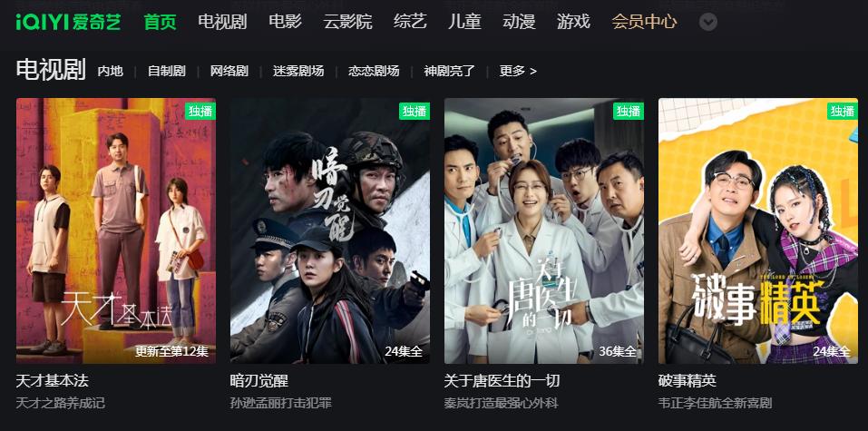Expand 更多 > in the 电视剧 categories
868x431 pixels.
click(518, 71)
